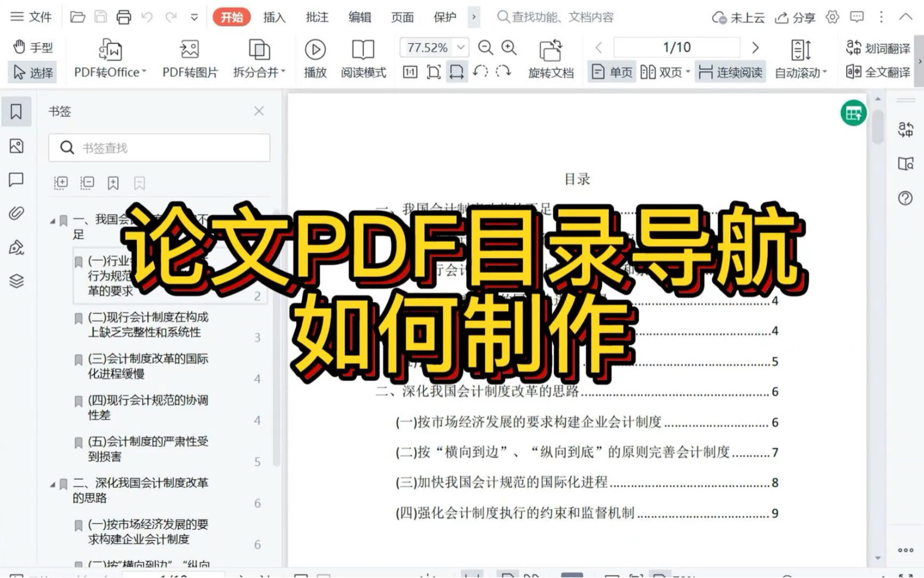This screenshot has width=924, height=578.
Task: Toggle 单页 single page view
Action: coord(612,72)
